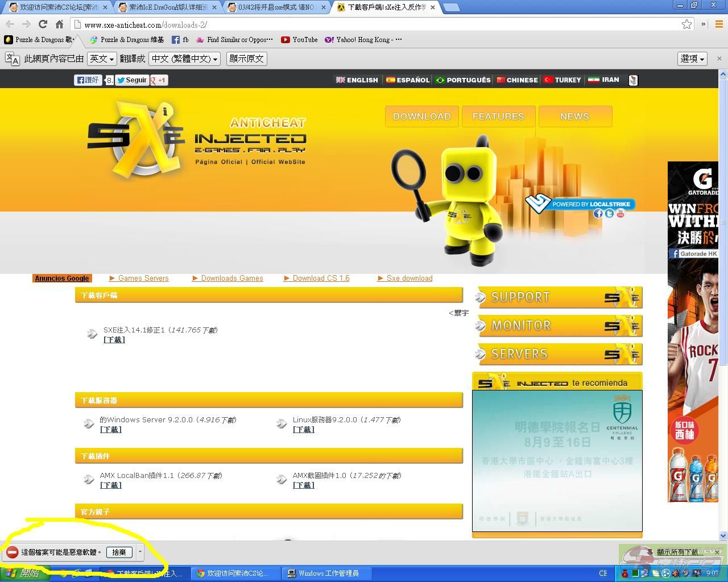The width and height of the screenshot is (728, 582).
Task: Open target language dropdown 中文 (繁體中文)
Action: point(185,59)
